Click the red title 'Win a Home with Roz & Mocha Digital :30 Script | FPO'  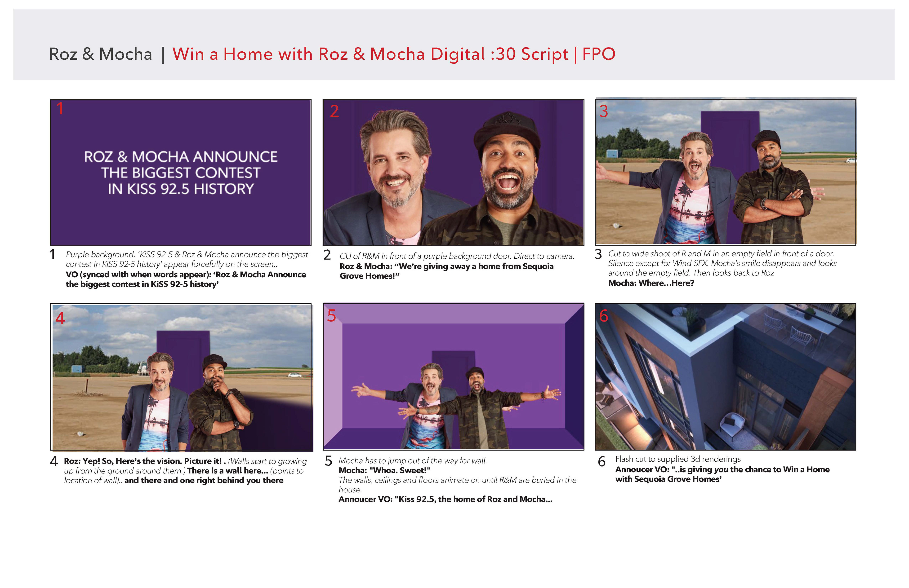[394, 54]
